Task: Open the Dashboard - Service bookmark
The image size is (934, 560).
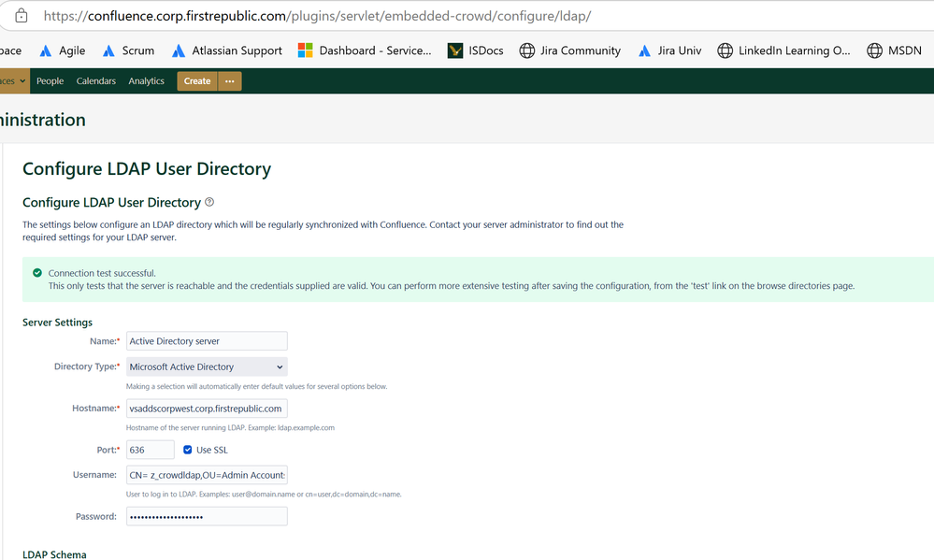Action: pos(365,50)
